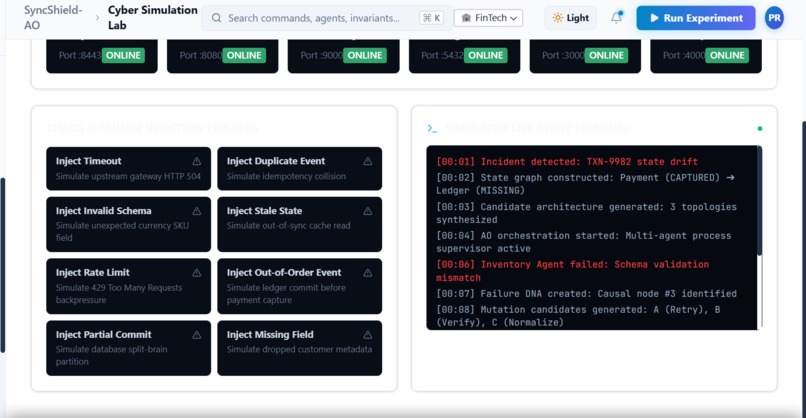806x418 pixels.
Task: Click 'Simulate dropped customer metadata' text
Action: point(299,349)
